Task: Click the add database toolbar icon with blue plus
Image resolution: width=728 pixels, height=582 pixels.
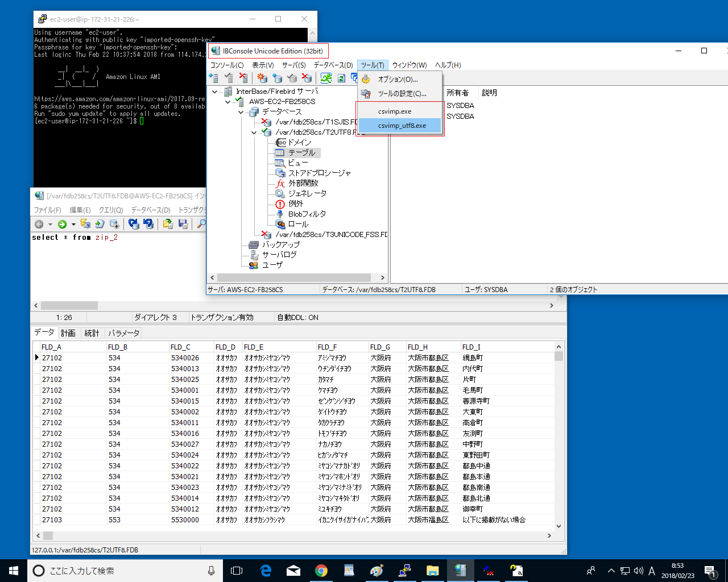Action: click(277, 78)
